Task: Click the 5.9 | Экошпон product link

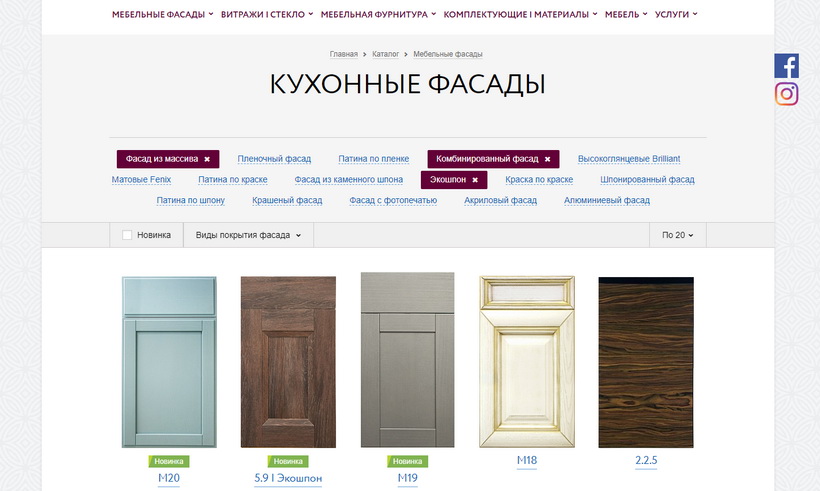Action: click(288, 478)
